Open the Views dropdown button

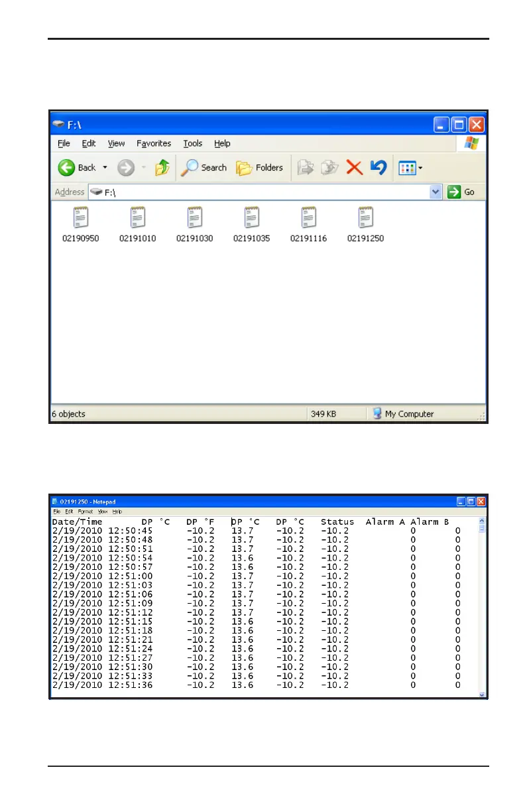tap(410, 168)
